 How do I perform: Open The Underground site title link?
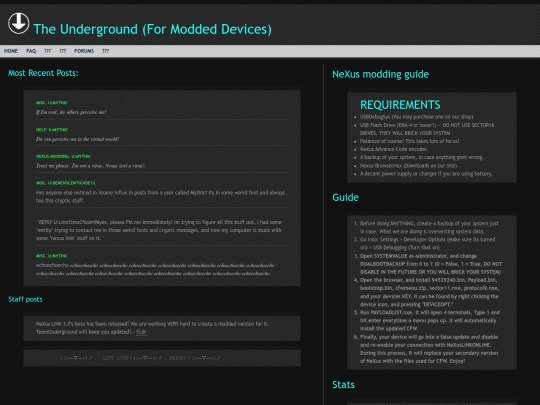coord(152,29)
